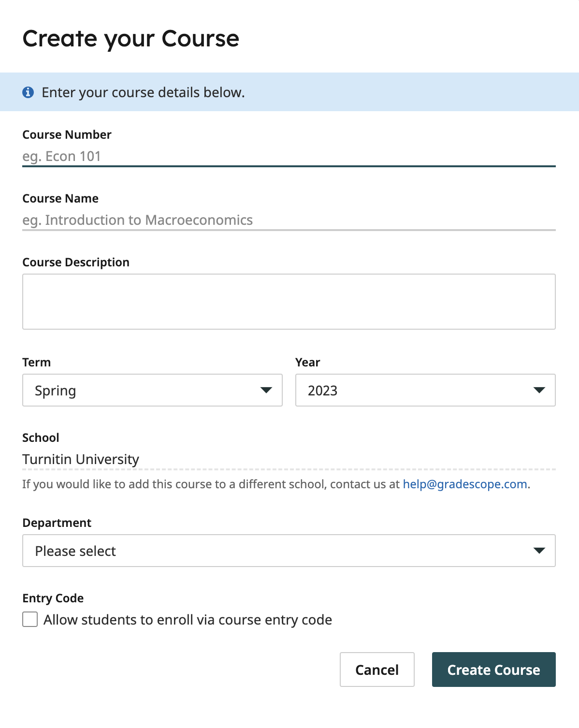Click inside the Course Description text area

(x=289, y=302)
